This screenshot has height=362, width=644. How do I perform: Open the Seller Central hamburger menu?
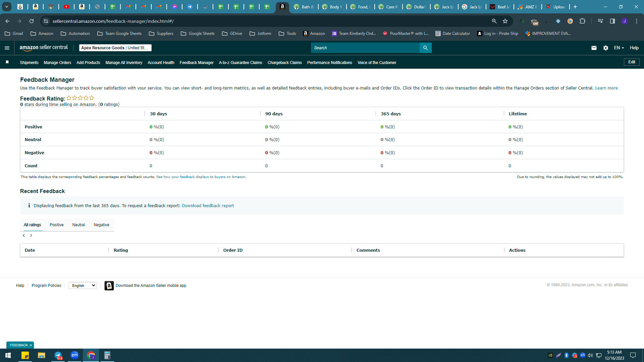[x=7, y=48]
